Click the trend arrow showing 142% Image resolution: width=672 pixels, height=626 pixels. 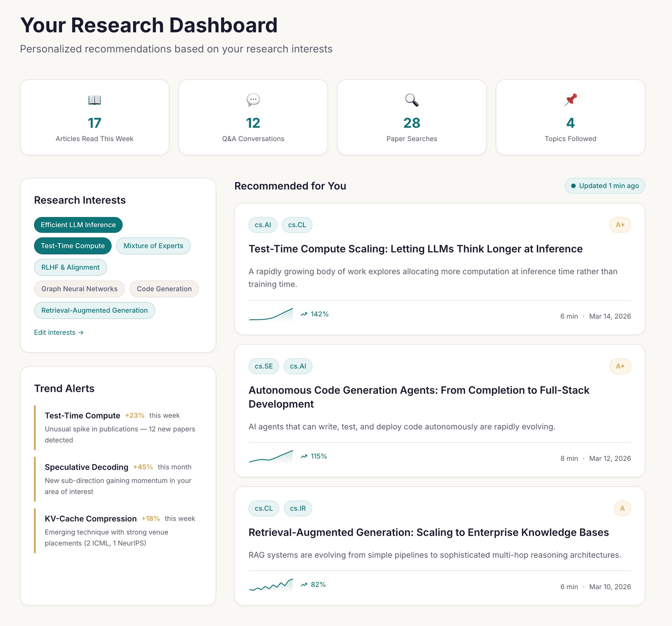[314, 314]
